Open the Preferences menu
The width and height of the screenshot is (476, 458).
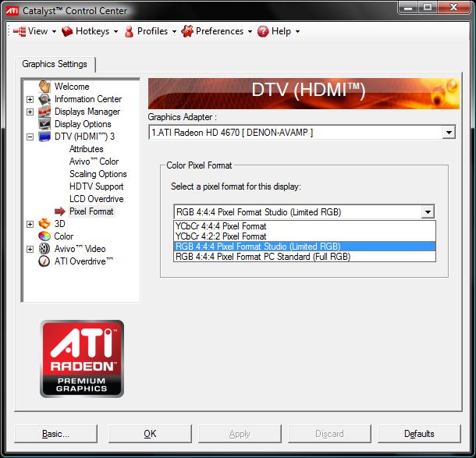pyautogui.click(x=217, y=31)
